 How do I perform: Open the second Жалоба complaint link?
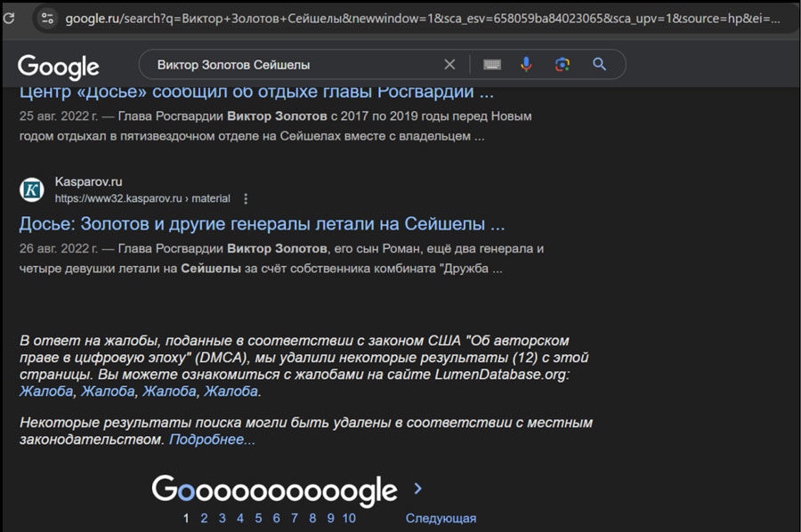(x=108, y=391)
